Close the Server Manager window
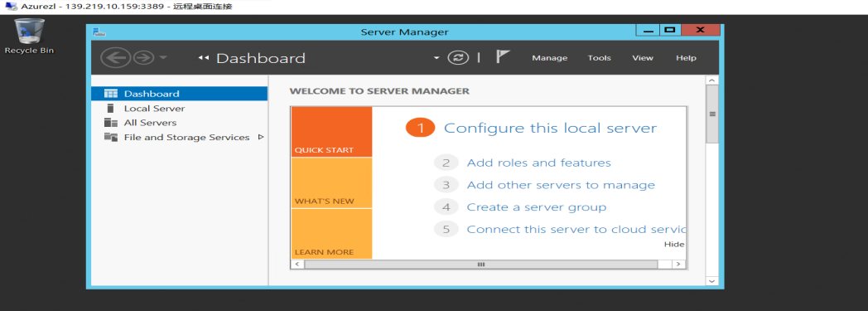Viewport: 868px width, 311px height. pos(700,30)
